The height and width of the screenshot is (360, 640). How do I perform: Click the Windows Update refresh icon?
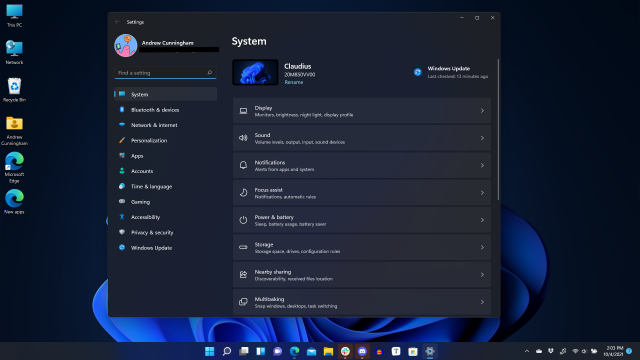point(418,72)
